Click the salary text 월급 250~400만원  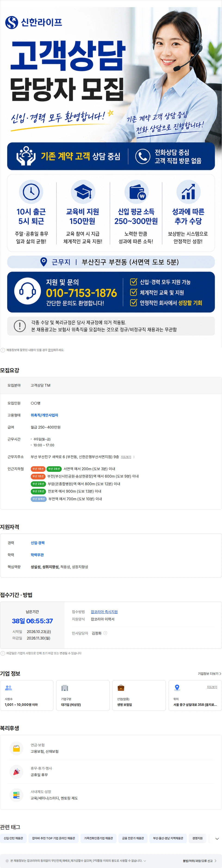46,427
